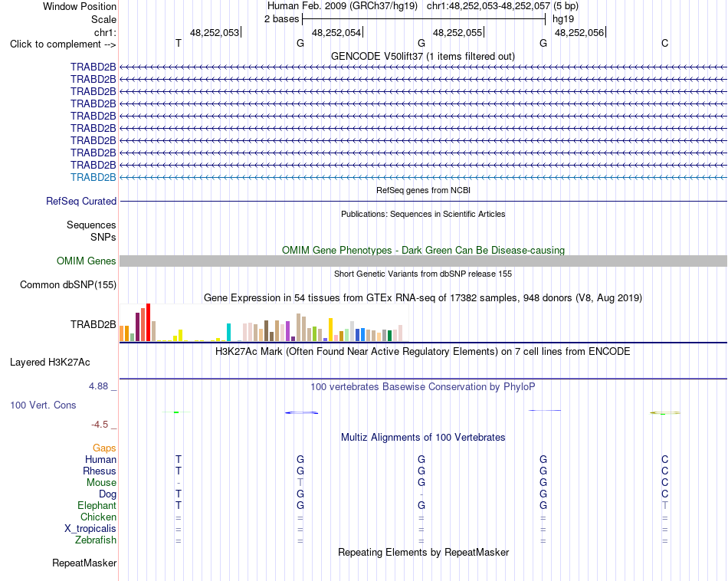Click the tallest red GTEx expression bar
The height and width of the screenshot is (581, 728).
(148, 323)
